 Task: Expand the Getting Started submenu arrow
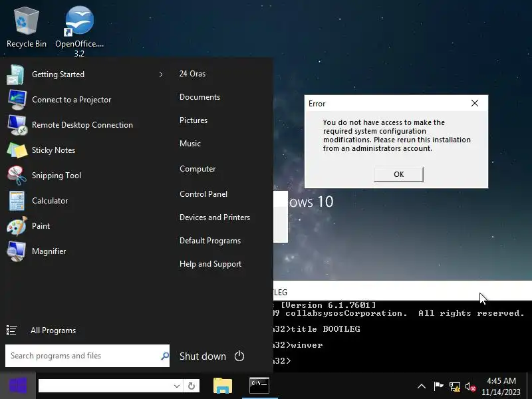click(161, 74)
